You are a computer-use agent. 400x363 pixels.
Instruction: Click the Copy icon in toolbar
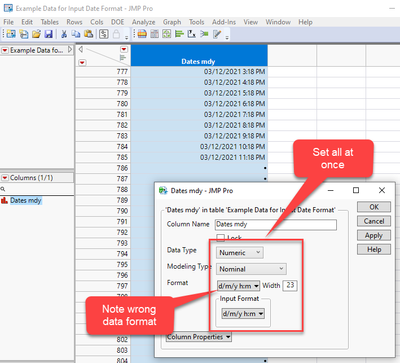(76, 34)
